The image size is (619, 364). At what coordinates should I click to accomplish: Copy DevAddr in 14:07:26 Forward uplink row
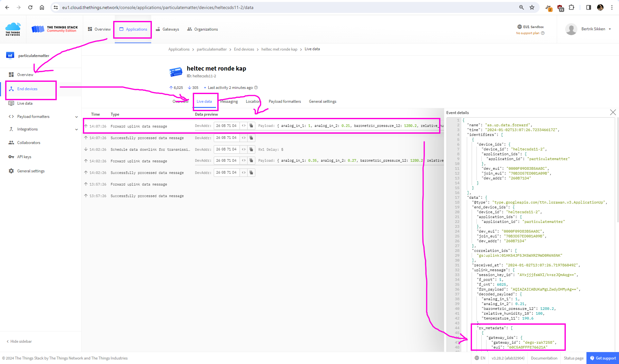coord(251,126)
